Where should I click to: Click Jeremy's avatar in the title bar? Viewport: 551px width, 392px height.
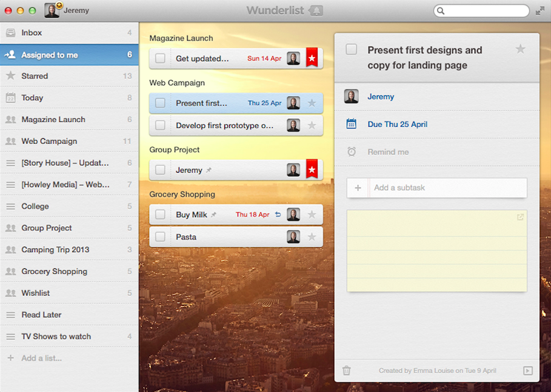(x=52, y=10)
